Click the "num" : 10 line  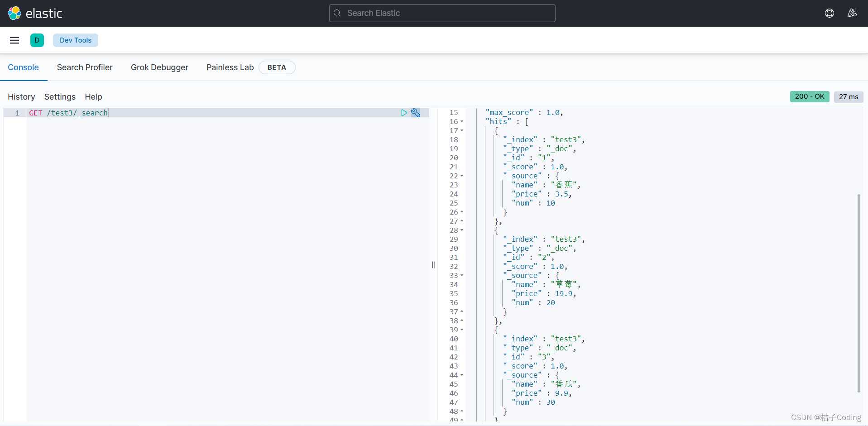pyautogui.click(x=533, y=203)
